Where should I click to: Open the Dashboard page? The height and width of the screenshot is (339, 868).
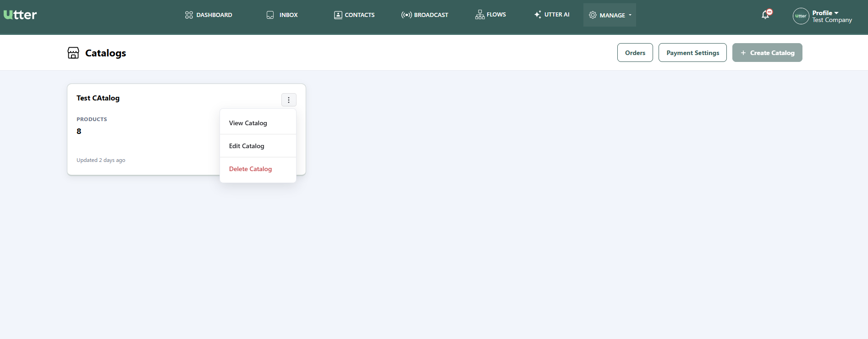pos(209,15)
